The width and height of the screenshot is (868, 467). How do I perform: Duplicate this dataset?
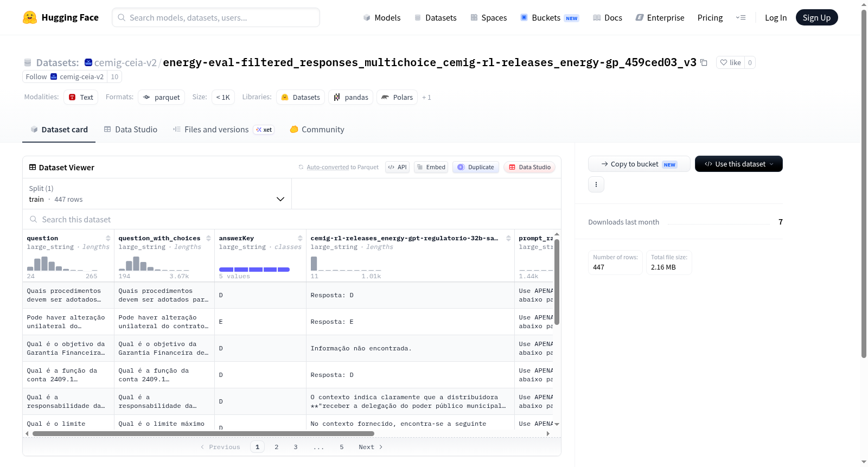[x=476, y=167]
